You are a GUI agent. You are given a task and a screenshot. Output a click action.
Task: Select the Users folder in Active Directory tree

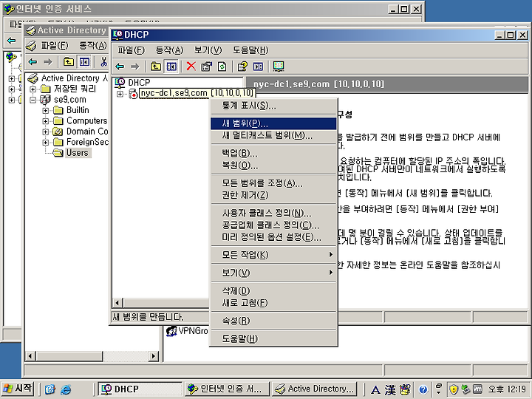(78, 153)
